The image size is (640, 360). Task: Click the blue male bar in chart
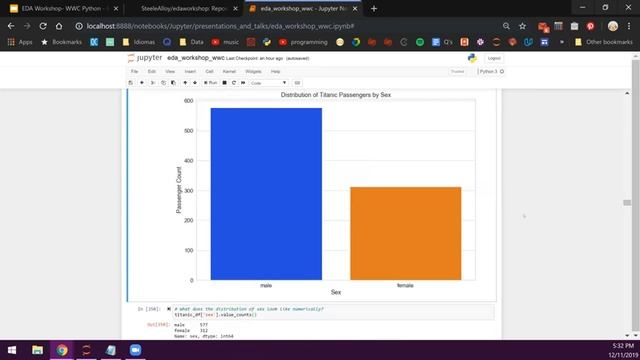(x=266, y=194)
